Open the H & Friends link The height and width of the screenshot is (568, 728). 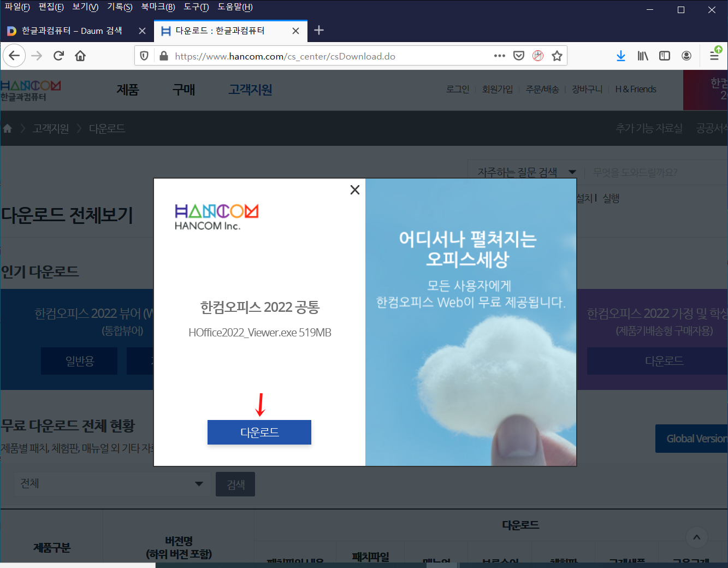pyautogui.click(x=636, y=89)
